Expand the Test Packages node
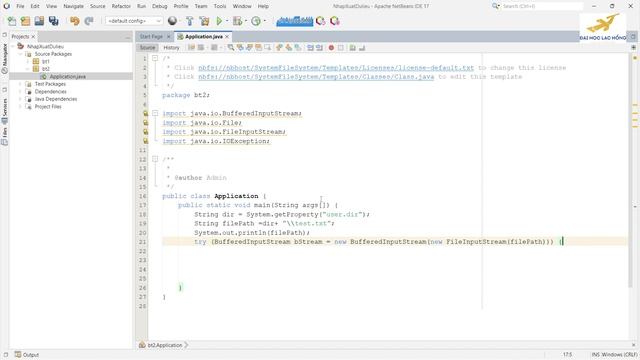Image resolution: width=640 pixels, height=360 pixels. click(x=20, y=84)
